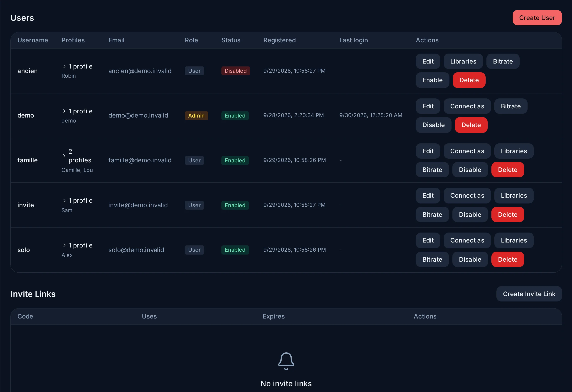Image resolution: width=572 pixels, height=392 pixels.
Task: Delete the demo user
Action: pos(471,125)
